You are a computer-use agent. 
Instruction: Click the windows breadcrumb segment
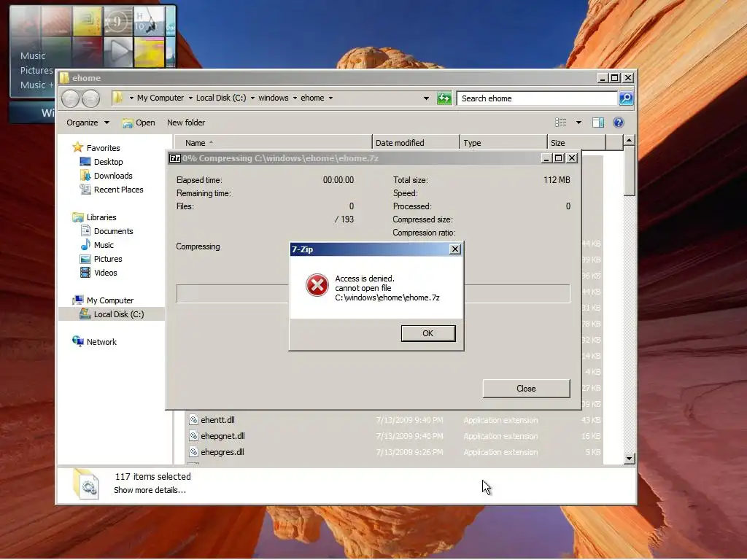[274, 98]
